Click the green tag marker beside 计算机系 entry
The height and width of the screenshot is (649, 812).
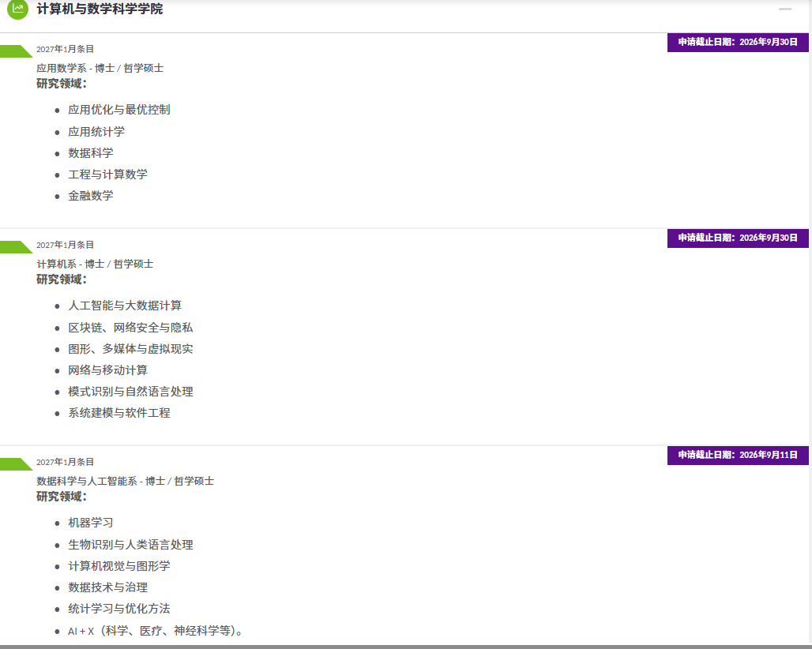(x=16, y=247)
